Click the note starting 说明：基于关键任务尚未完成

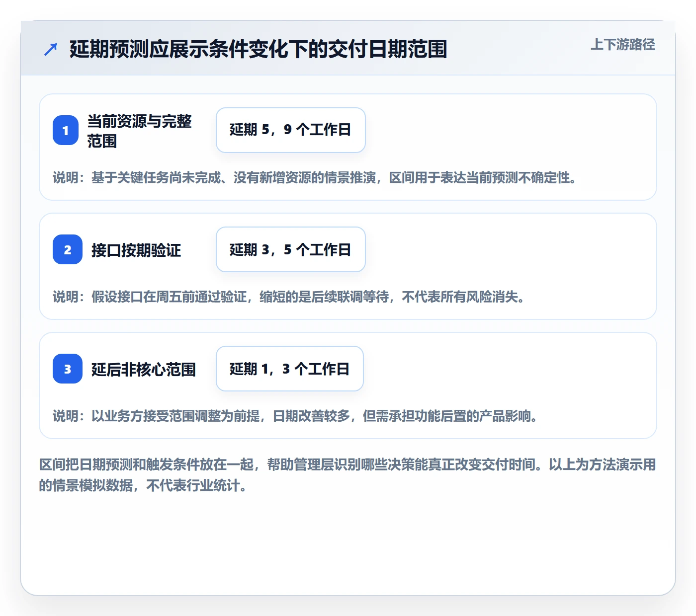pos(315,177)
